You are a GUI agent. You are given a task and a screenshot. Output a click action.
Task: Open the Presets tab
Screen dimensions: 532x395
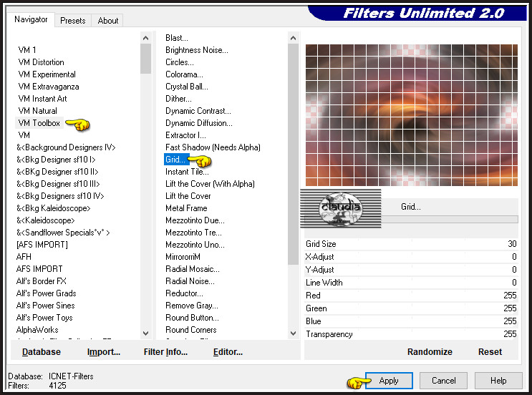click(x=72, y=21)
